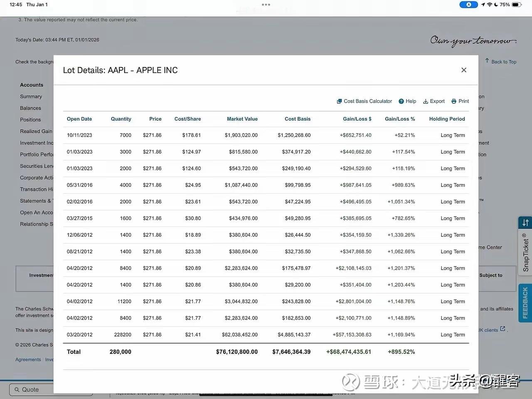The height and width of the screenshot is (399, 532).
Task: Open the Securities Lending menu item
Action: coord(37,166)
